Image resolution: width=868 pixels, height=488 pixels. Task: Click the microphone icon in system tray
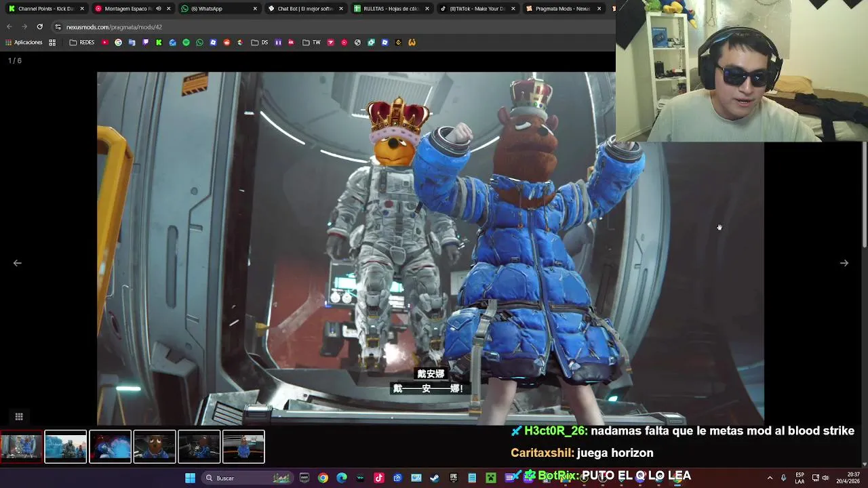point(784,478)
